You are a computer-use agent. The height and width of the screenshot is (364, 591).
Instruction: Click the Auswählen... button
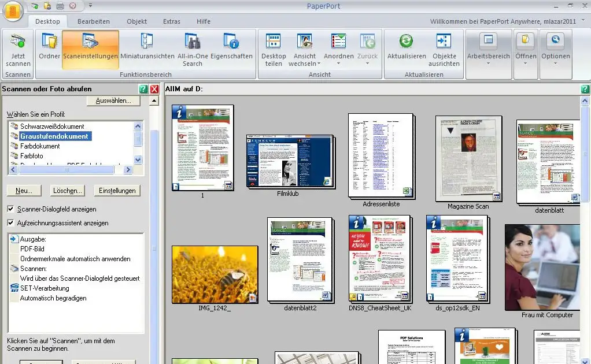click(x=113, y=101)
